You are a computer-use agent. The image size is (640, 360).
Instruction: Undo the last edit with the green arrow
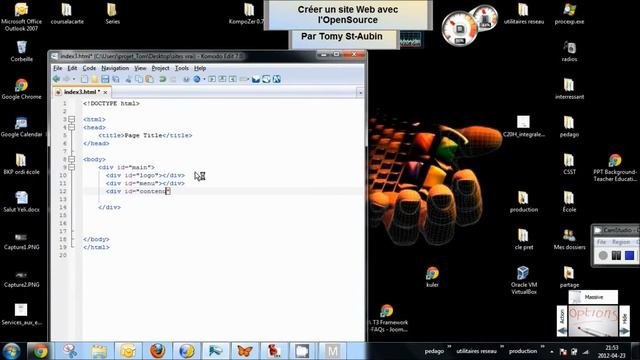point(162,79)
